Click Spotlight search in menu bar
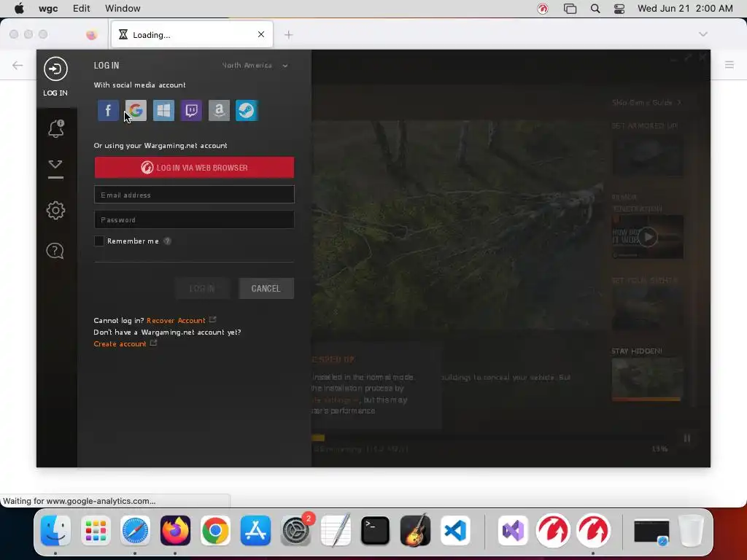 click(595, 9)
